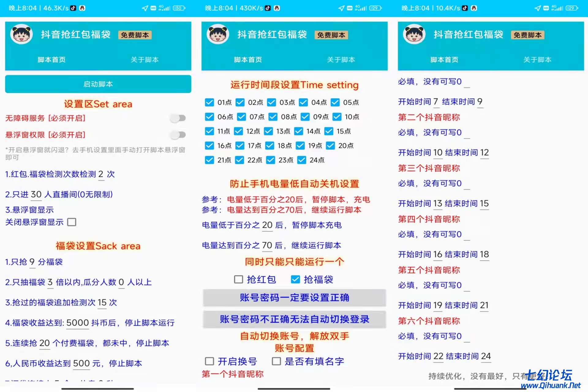588x392 pixels.
Task: Edit 开始时间 19 field
Action: [438, 306]
